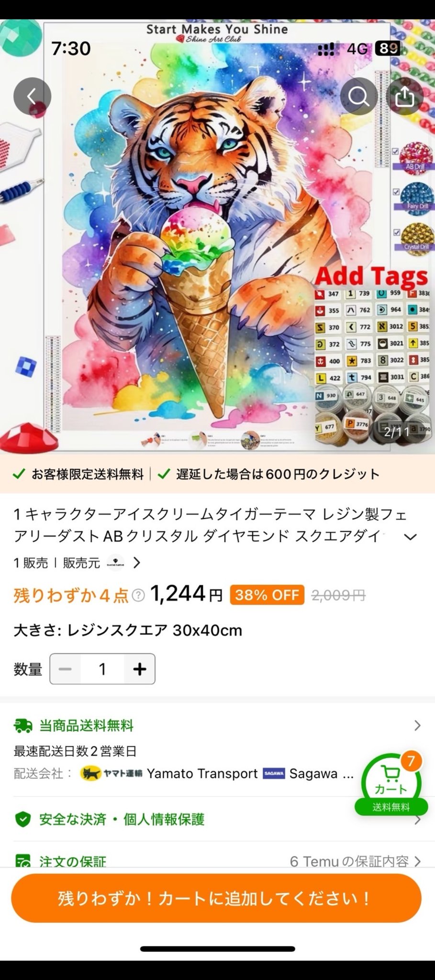
Task: Tap the green shield secure payment icon
Action: point(23,819)
